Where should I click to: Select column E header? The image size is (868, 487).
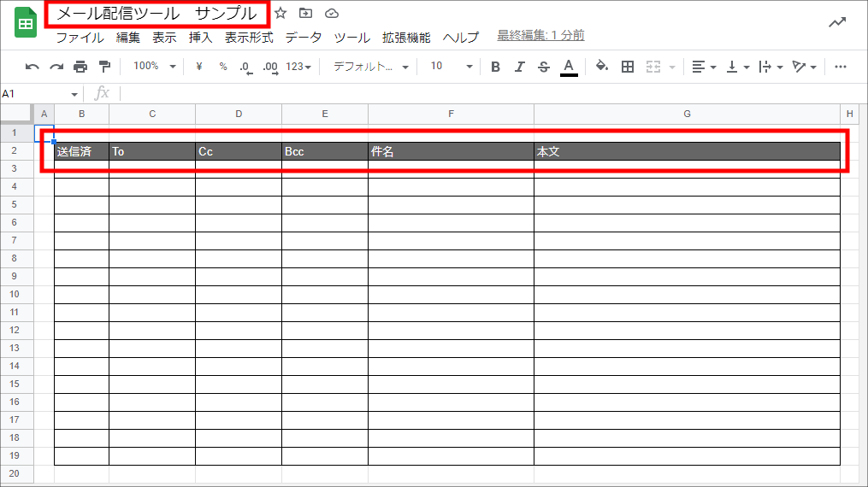325,114
